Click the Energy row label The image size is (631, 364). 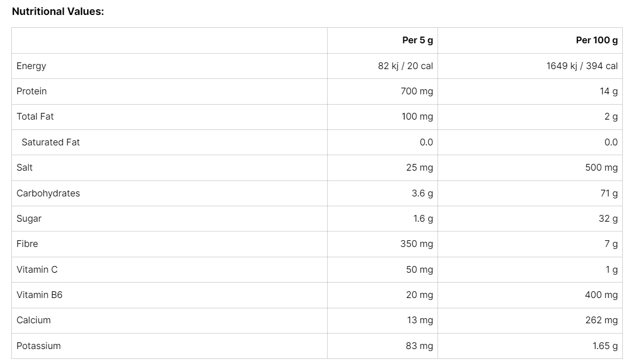(x=31, y=66)
